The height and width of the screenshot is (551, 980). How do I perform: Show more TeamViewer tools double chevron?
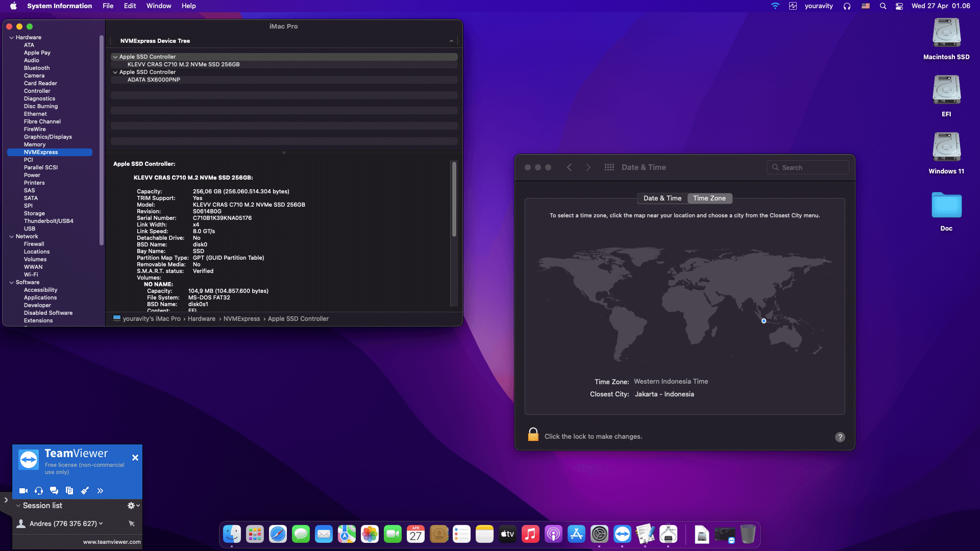pos(100,491)
